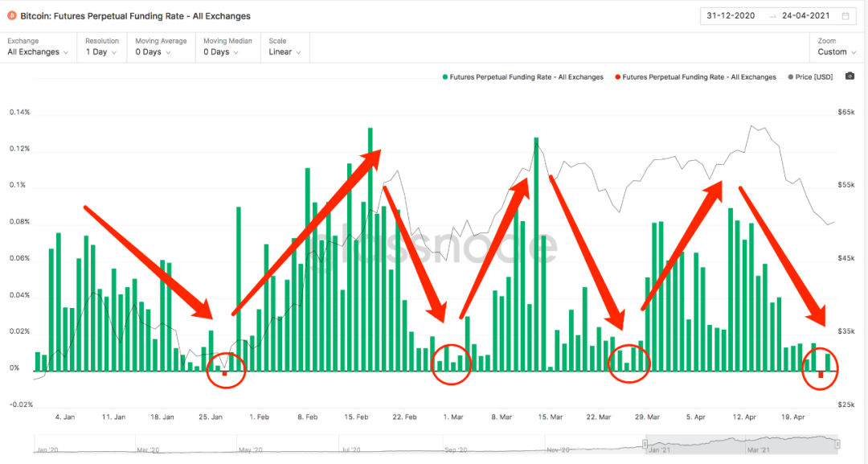Click the start date 31-12-2020 field

[731, 15]
